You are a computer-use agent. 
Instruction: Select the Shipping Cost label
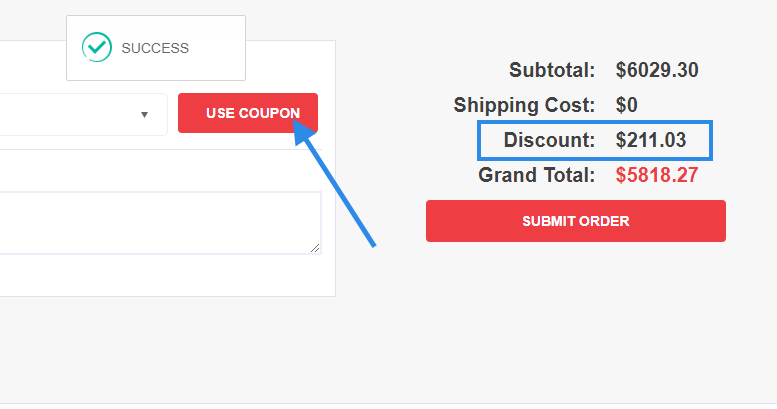[x=524, y=105]
